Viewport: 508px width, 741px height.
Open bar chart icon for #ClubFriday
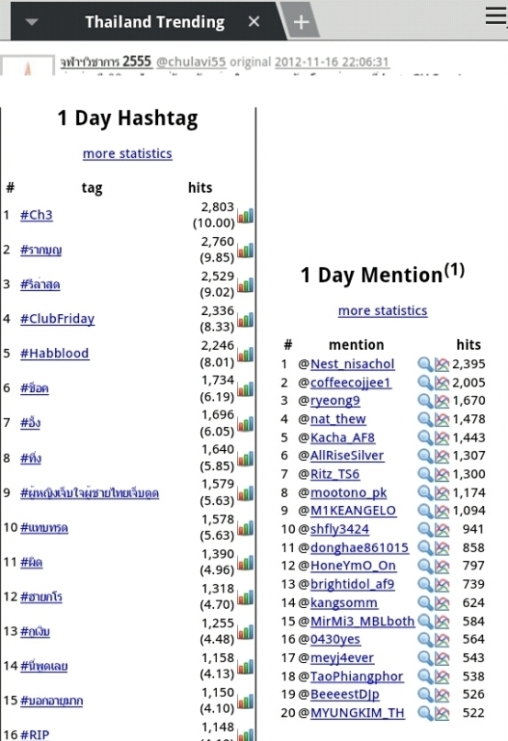pyautogui.click(x=245, y=319)
